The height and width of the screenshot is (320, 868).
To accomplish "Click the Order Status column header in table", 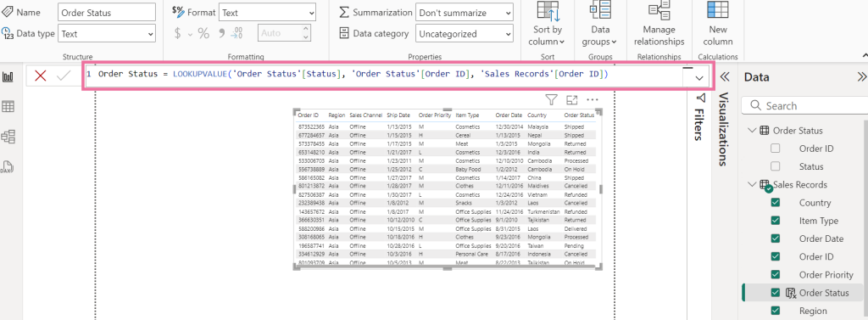I will (x=579, y=115).
